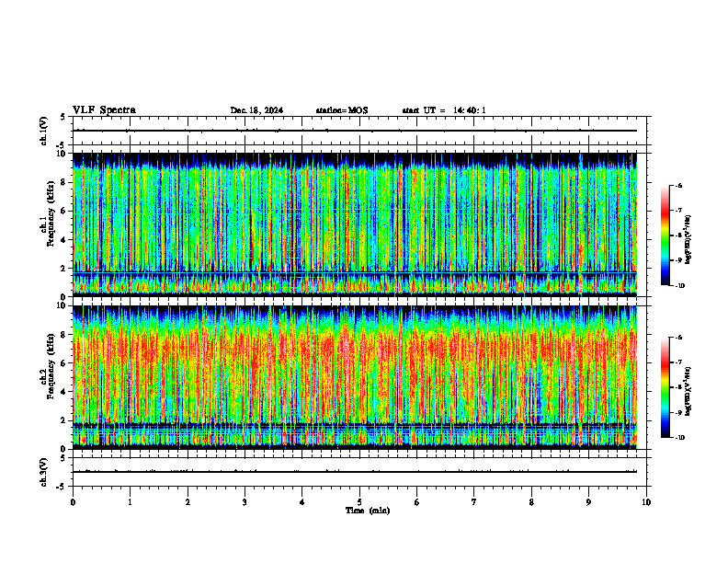Click the ch.2 colorbar log(PSD) unit label
Image resolution: width=728 pixels, height=563 pixels.
(x=688, y=390)
